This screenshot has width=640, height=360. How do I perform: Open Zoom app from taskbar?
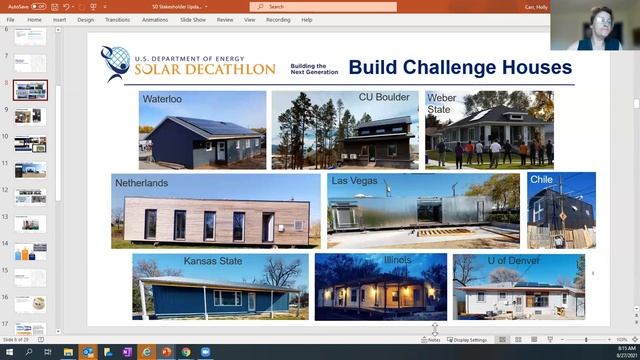tap(205, 352)
